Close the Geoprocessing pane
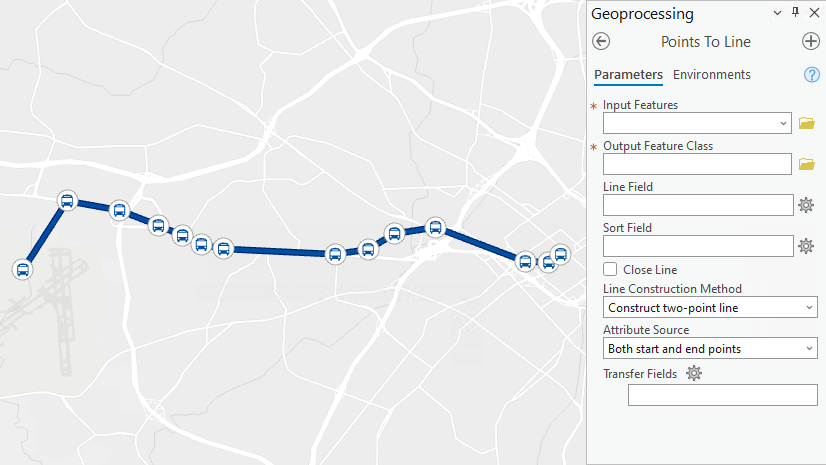The width and height of the screenshot is (826, 465). tap(813, 13)
